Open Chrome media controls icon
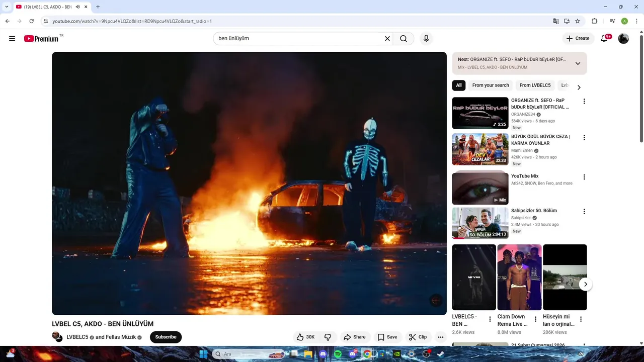Viewport: 644px width, 362px height. (x=612, y=21)
